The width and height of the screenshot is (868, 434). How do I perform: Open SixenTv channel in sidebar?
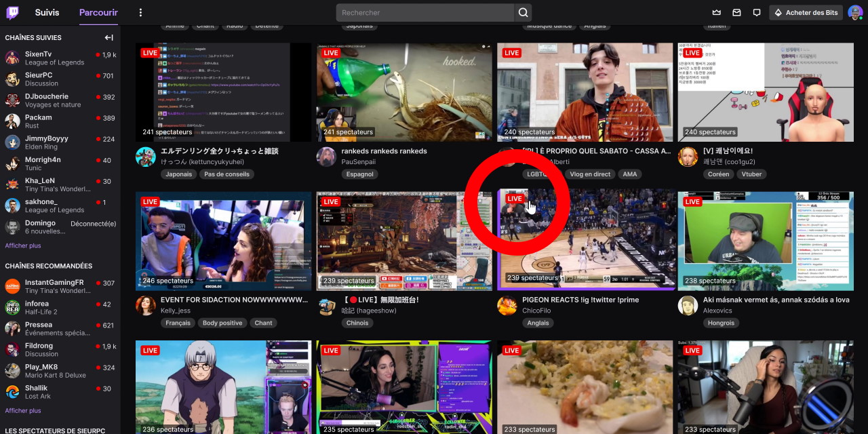click(x=39, y=54)
